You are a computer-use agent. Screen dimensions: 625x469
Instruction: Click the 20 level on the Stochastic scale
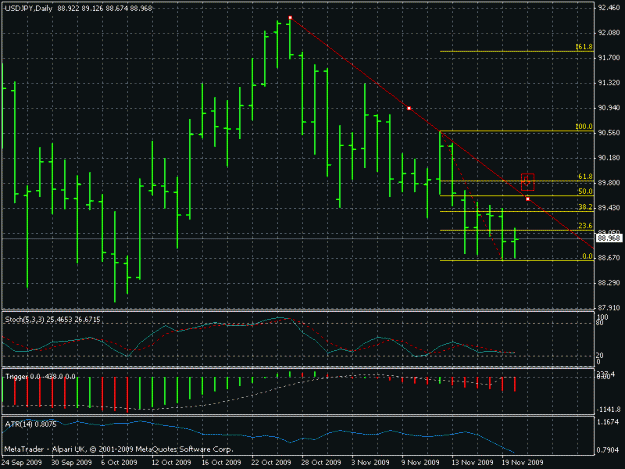click(599, 355)
